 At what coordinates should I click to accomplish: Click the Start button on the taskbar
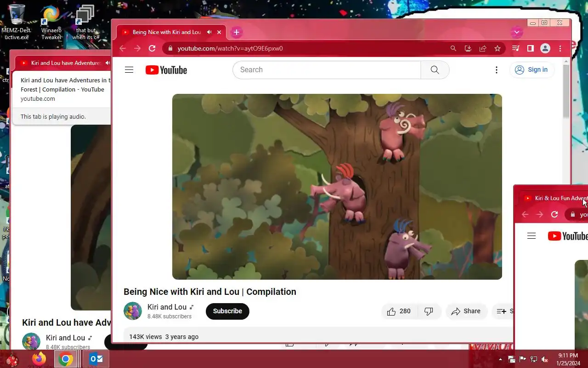[12, 359]
